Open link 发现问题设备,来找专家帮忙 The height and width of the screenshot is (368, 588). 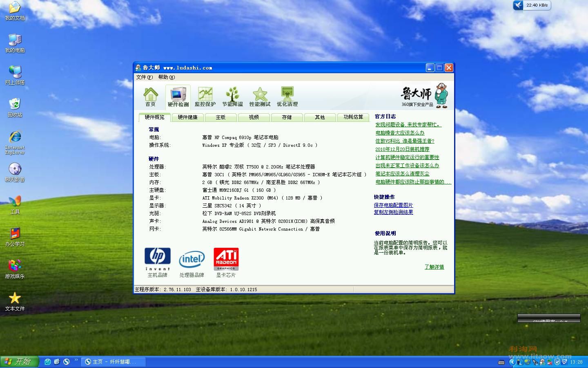coord(408,125)
